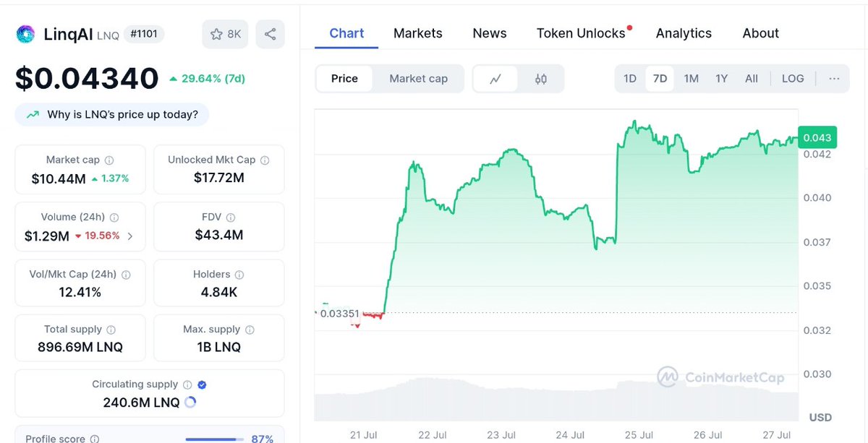Switch to the Chart tab

(346, 33)
